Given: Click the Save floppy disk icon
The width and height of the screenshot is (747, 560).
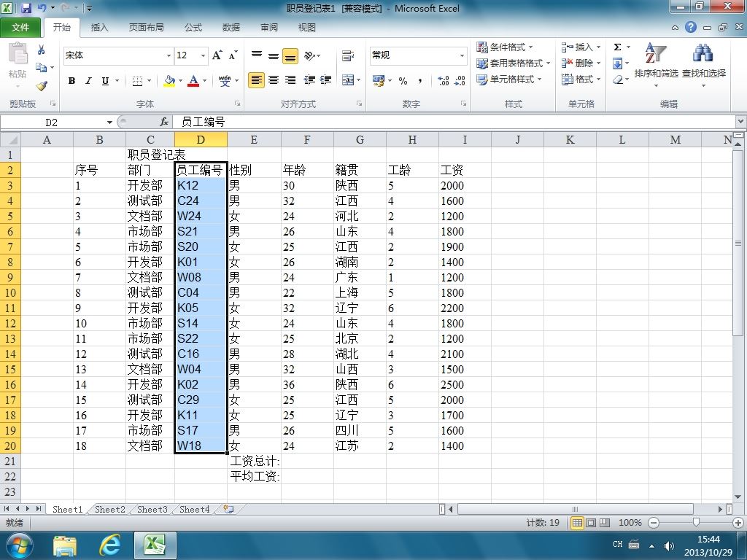Looking at the screenshot, I should click(x=26, y=8).
